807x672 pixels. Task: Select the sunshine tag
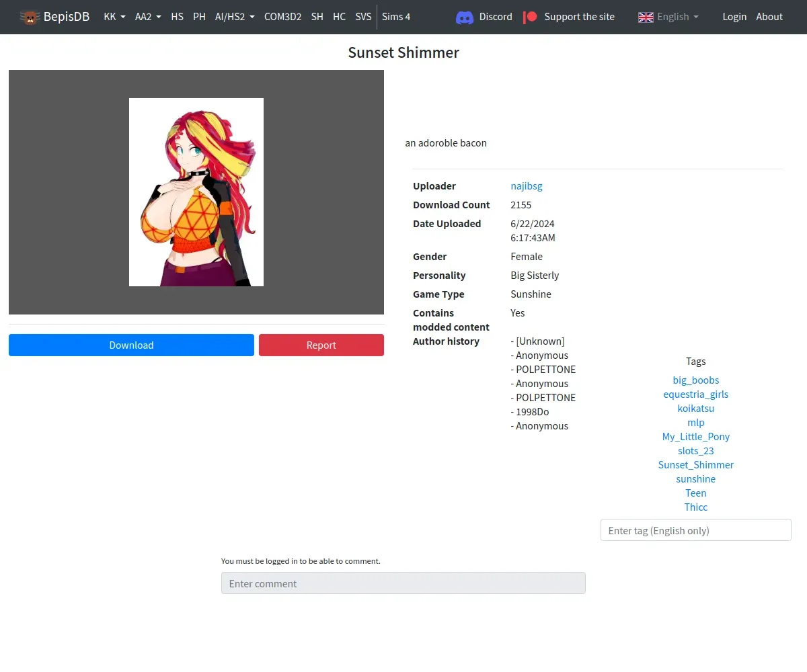(x=696, y=479)
